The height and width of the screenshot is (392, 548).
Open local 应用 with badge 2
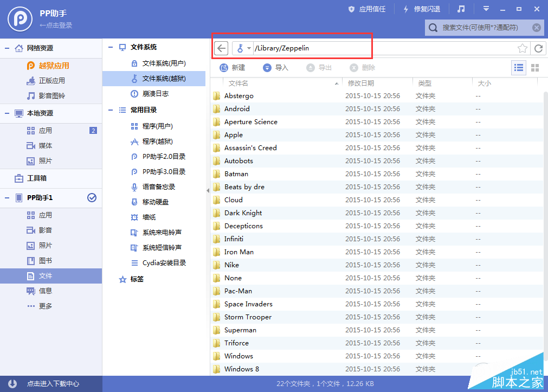pos(51,131)
